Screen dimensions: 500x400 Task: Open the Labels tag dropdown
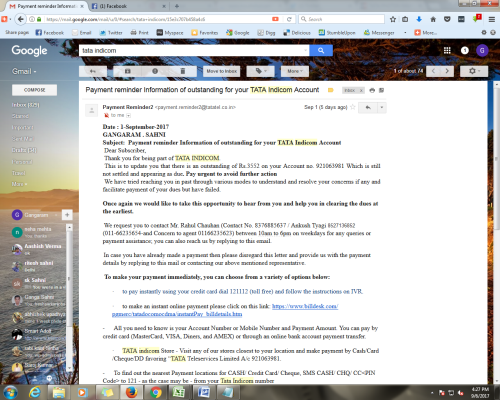(260, 71)
